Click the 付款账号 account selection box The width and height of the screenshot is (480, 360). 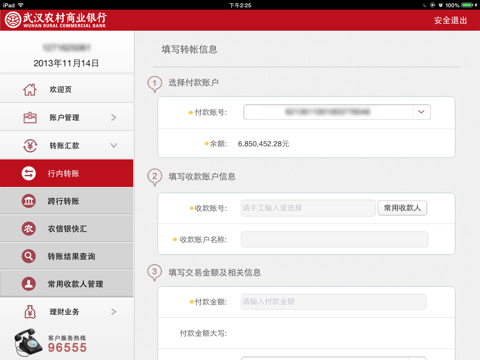(x=337, y=112)
